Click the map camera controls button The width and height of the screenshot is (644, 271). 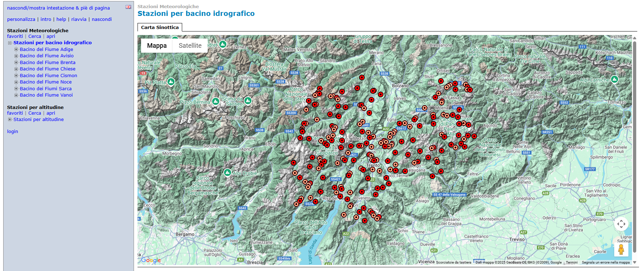pos(621,224)
